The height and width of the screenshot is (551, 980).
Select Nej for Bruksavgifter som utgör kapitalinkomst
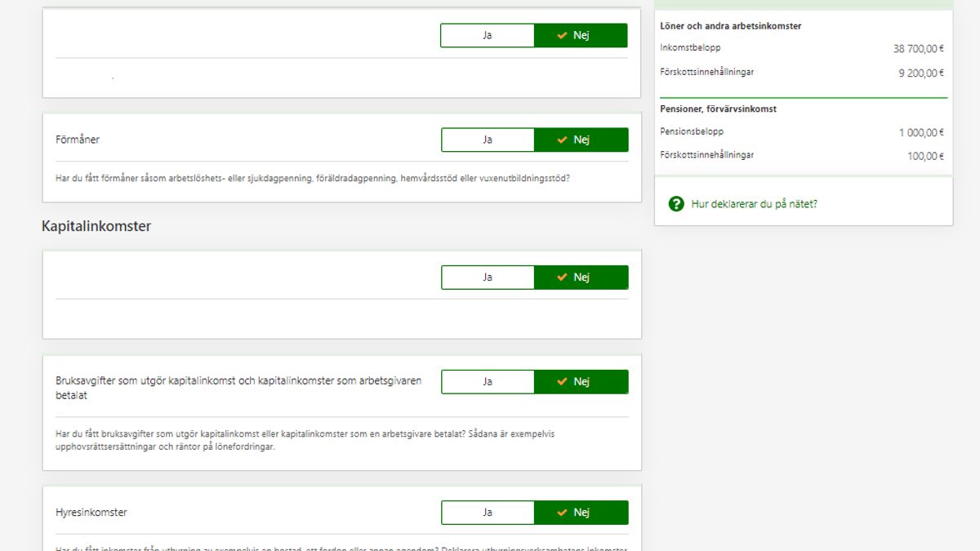[x=581, y=382]
